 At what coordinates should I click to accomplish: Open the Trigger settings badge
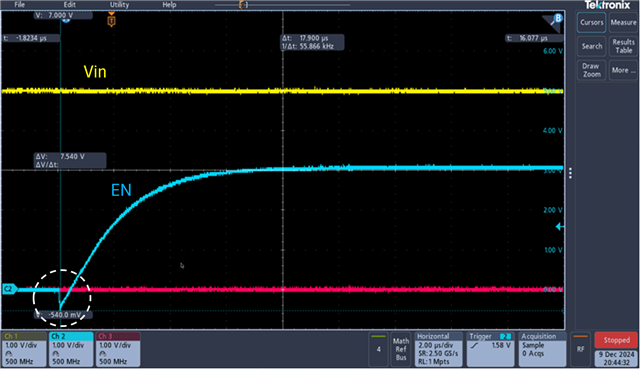[490, 349]
